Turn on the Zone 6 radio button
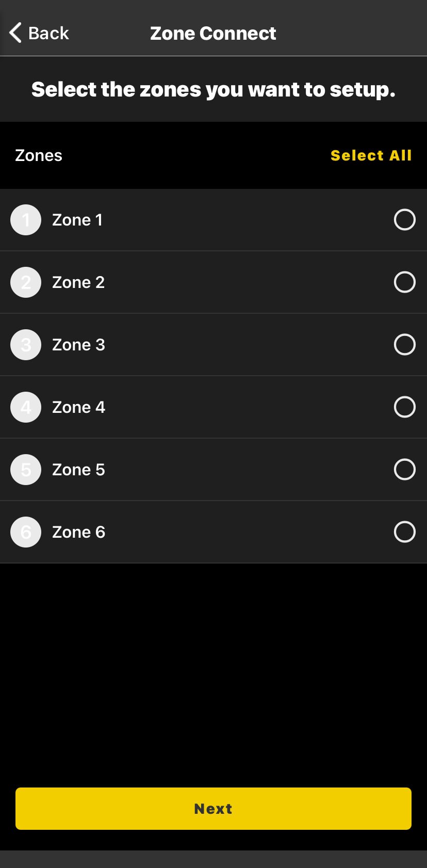Viewport: 427px width, 868px height. (x=405, y=532)
